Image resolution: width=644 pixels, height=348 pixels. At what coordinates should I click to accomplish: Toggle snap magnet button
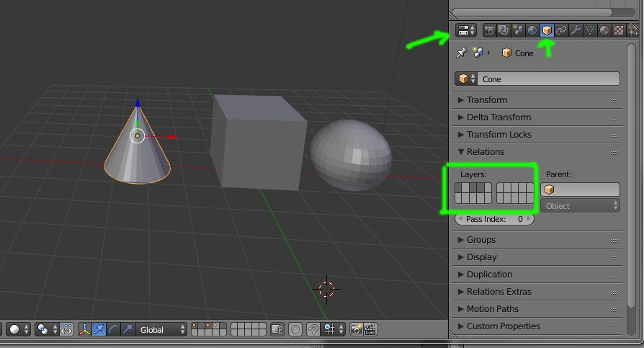pyautogui.click(x=313, y=329)
